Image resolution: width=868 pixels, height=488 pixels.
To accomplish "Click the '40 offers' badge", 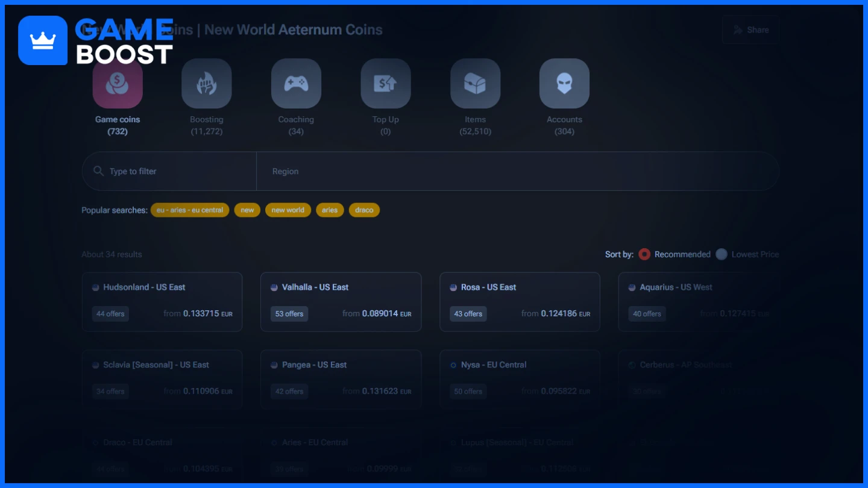I will click(647, 314).
